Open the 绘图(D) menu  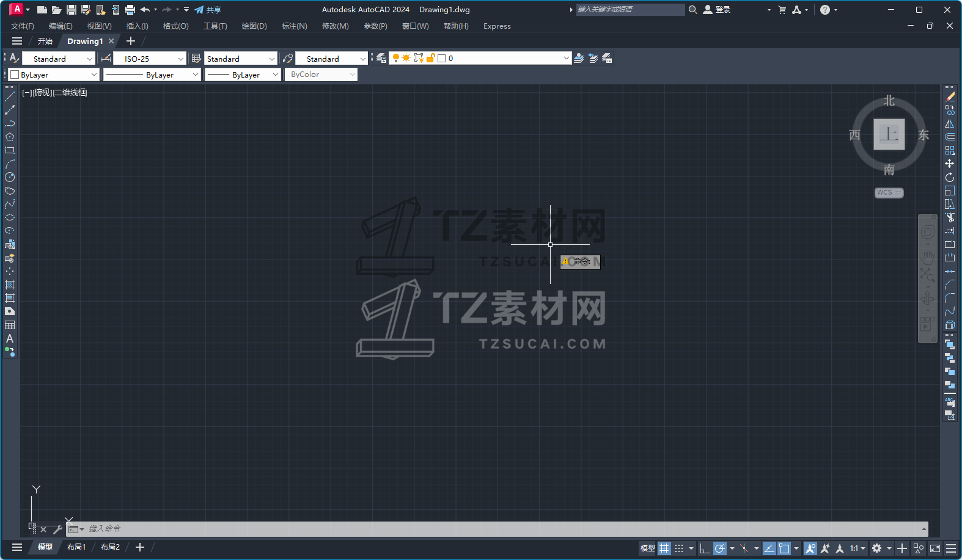(254, 26)
